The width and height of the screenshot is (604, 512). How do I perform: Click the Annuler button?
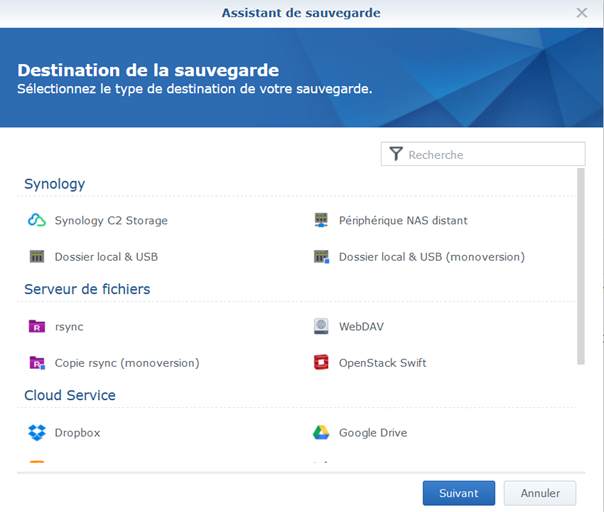[x=540, y=493]
